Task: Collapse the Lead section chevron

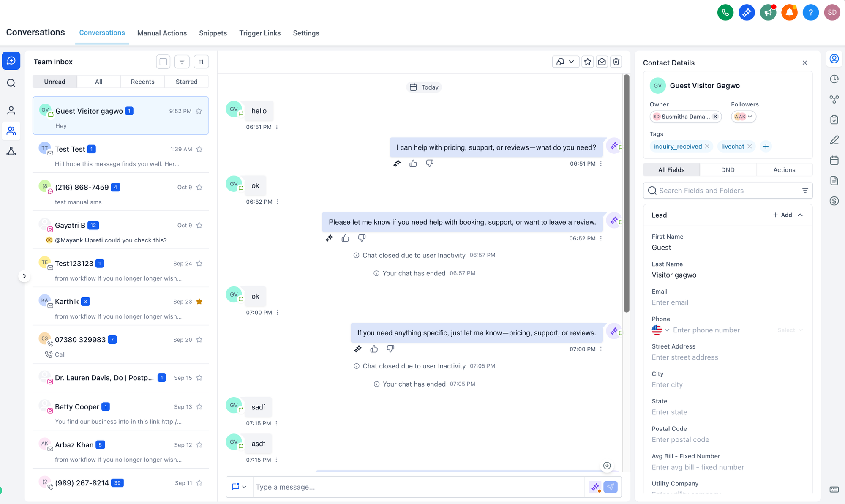Action: (x=800, y=215)
